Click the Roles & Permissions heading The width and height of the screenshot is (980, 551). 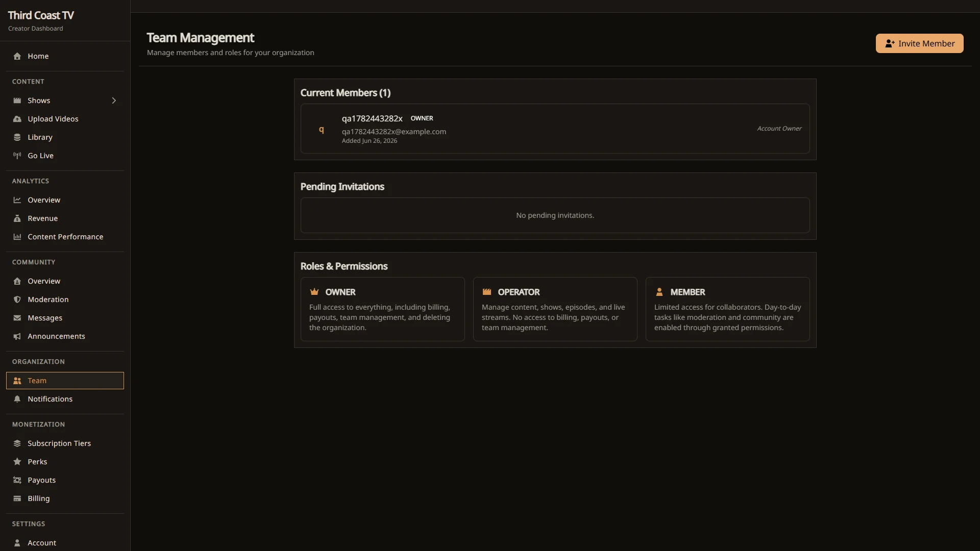tap(344, 266)
